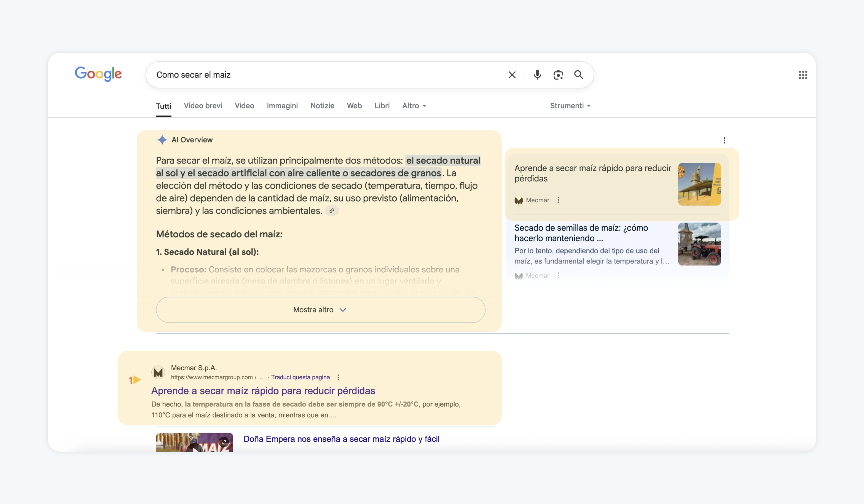Click the text 'Por lo tanto, dependiendo del tipo de uso'
Screen dimensions: 864x504
592,256
